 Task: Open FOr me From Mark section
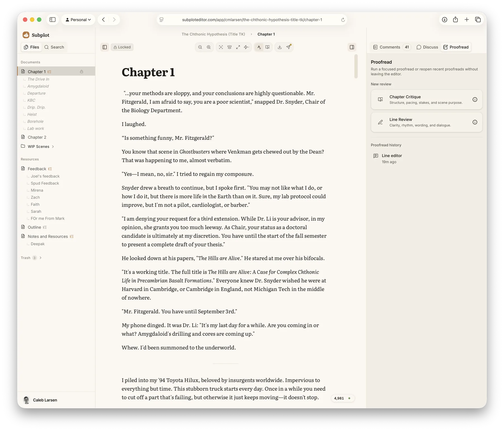click(48, 218)
